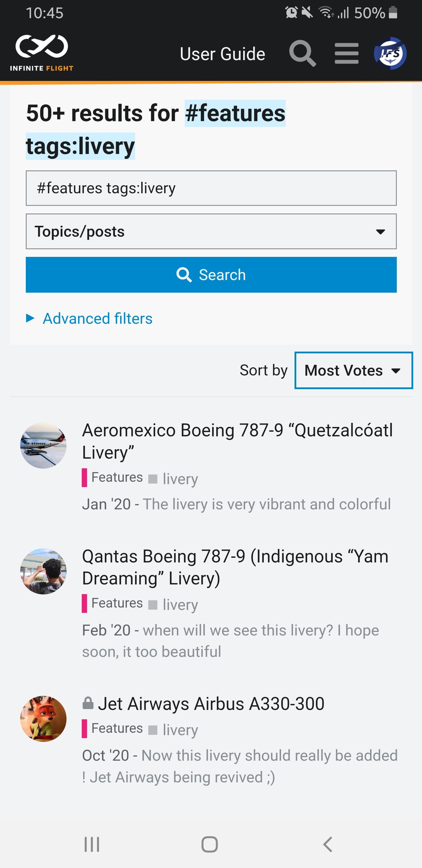Viewport: 422px width, 868px height.
Task: Tap the Aeromexico post author avatar
Action: point(43,445)
